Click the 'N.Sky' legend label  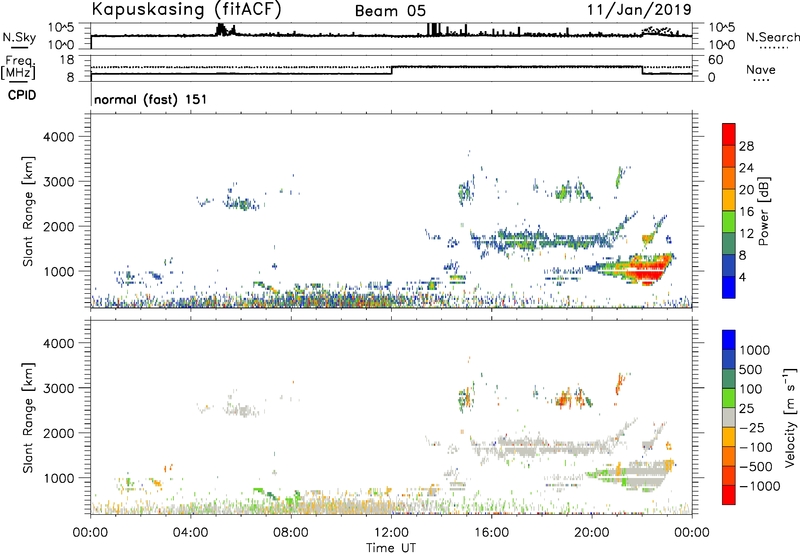[x=19, y=37]
